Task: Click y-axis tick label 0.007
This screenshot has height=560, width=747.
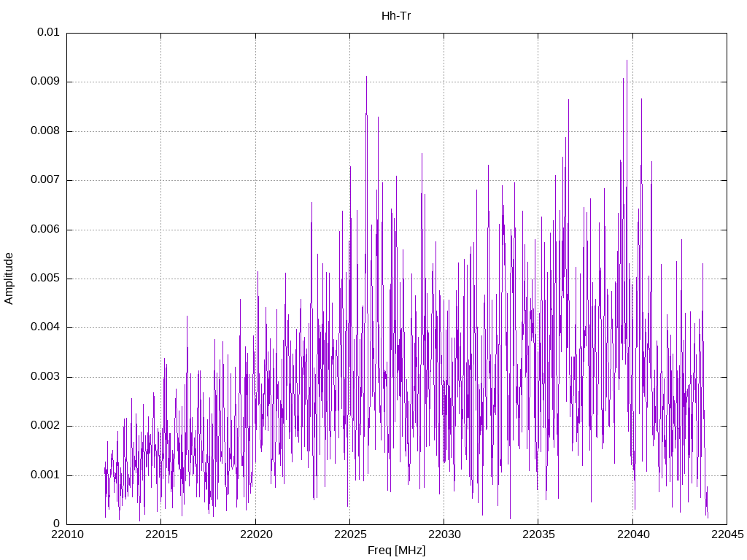Action: pos(45,180)
